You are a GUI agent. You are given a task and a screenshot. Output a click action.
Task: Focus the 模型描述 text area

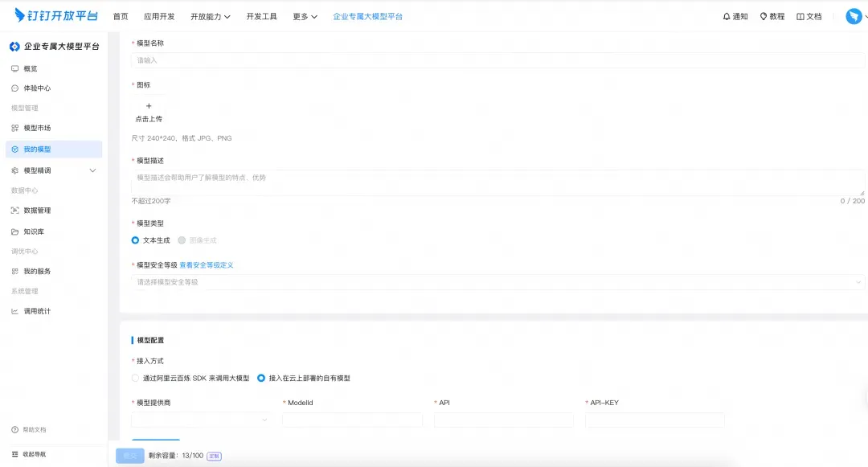(x=497, y=182)
